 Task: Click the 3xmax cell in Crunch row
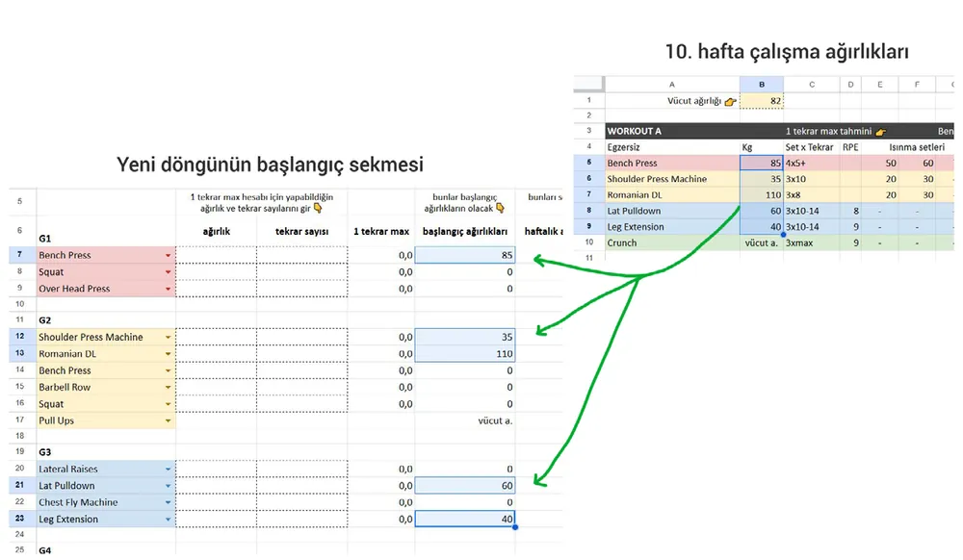[811, 242]
